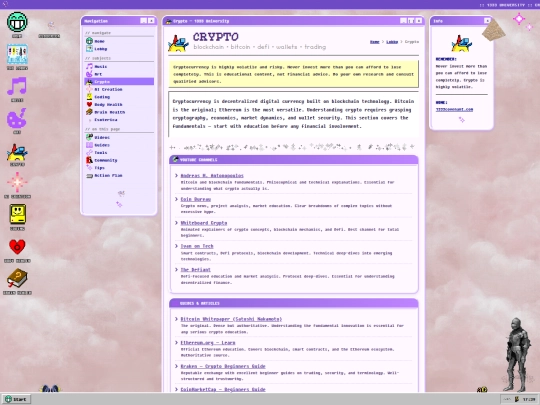
Task: Open the Bitcoin Whitepaper (Satoshi Nakamoto) link
Action: pos(231,319)
